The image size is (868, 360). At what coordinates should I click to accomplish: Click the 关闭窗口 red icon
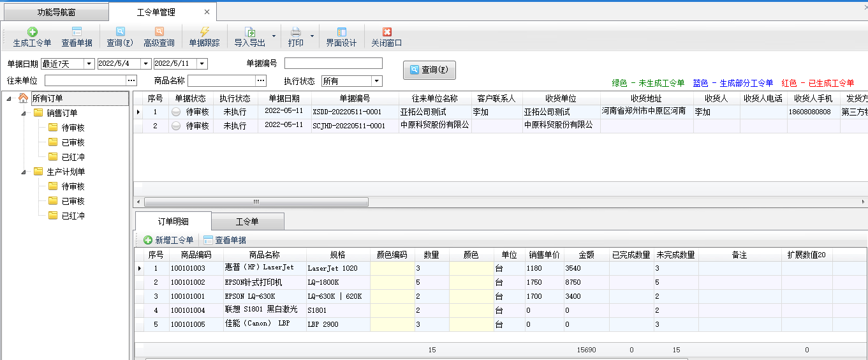coord(386,32)
